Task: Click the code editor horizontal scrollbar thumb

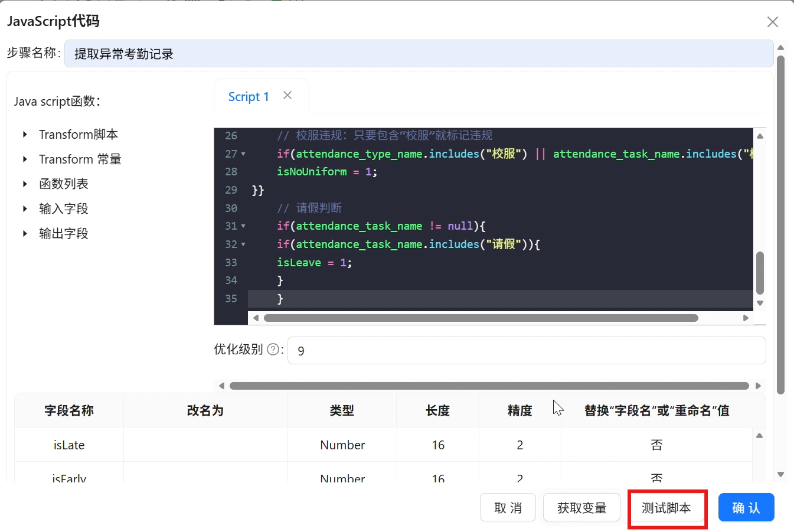Action: point(481,318)
